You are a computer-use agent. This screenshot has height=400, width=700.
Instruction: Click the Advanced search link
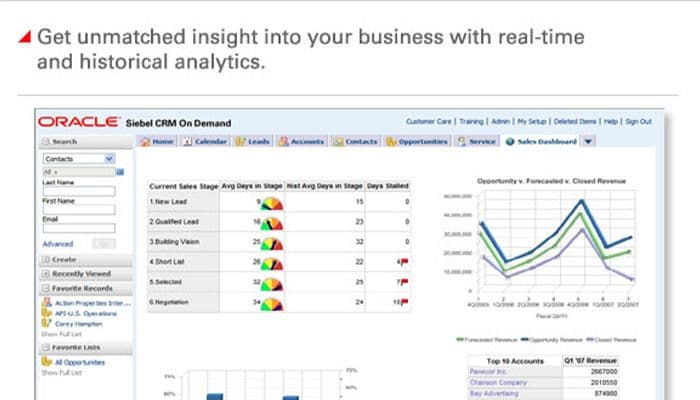point(58,244)
